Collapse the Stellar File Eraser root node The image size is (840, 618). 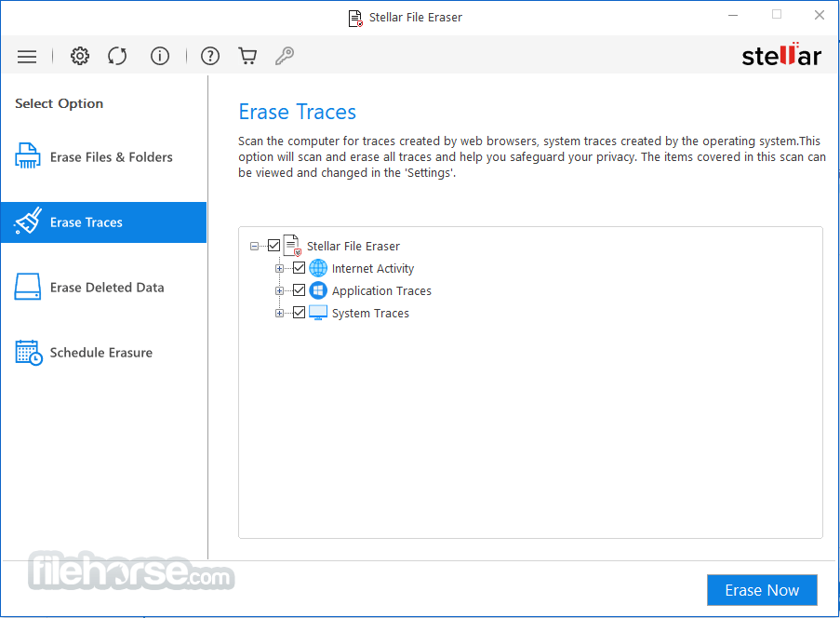pyautogui.click(x=255, y=246)
